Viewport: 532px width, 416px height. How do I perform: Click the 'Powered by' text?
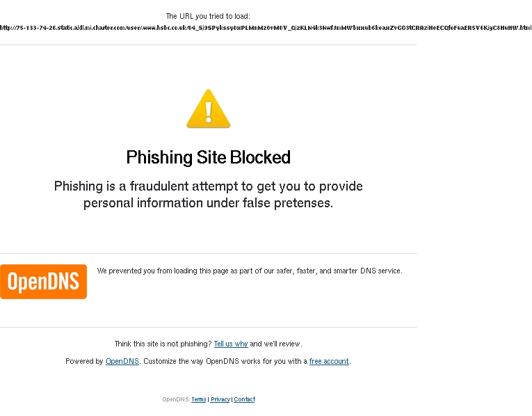[84, 361]
